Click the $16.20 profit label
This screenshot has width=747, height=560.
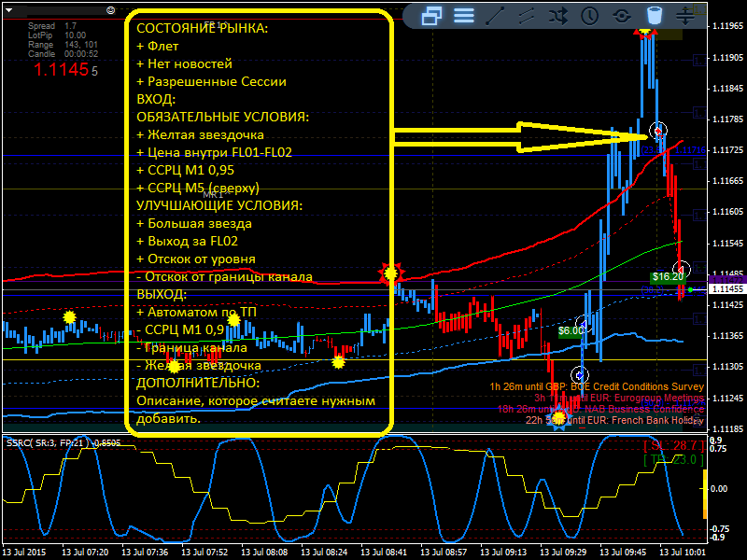point(668,276)
